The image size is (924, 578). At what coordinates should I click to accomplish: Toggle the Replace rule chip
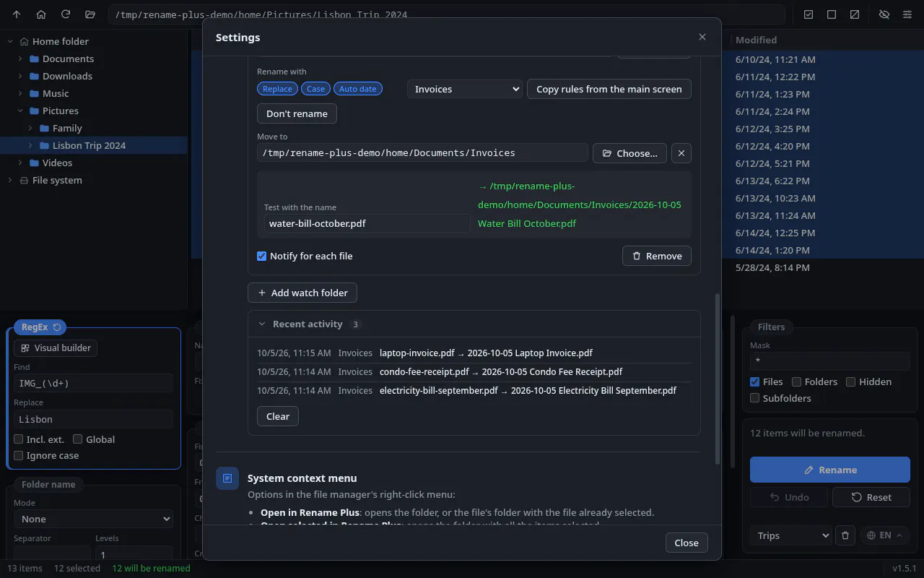pos(277,89)
